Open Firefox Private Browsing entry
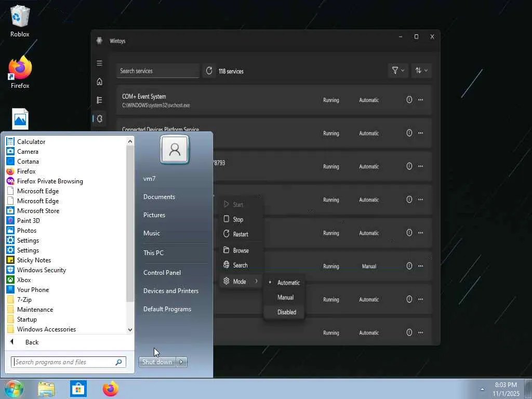Image resolution: width=532 pixels, height=399 pixels. click(x=66, y=181)
